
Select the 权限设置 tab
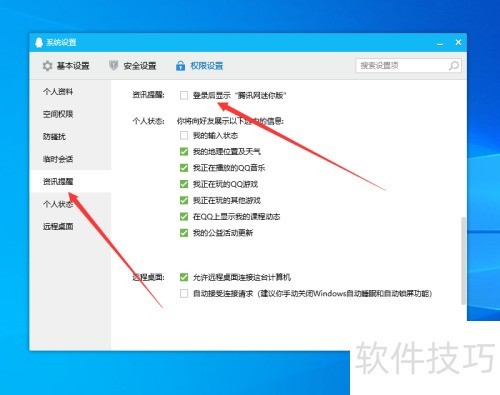pyautogui.click(x=199, y=66)
